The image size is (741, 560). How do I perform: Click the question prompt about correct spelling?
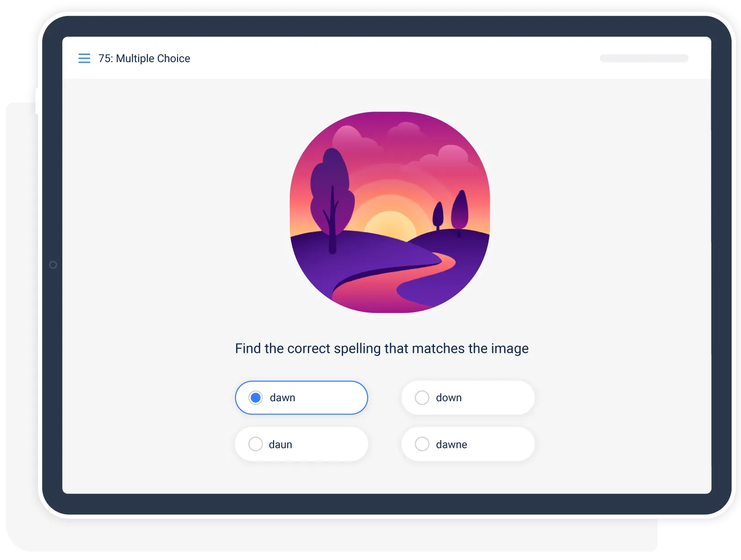pyautogui.click(x=382, y=349)
